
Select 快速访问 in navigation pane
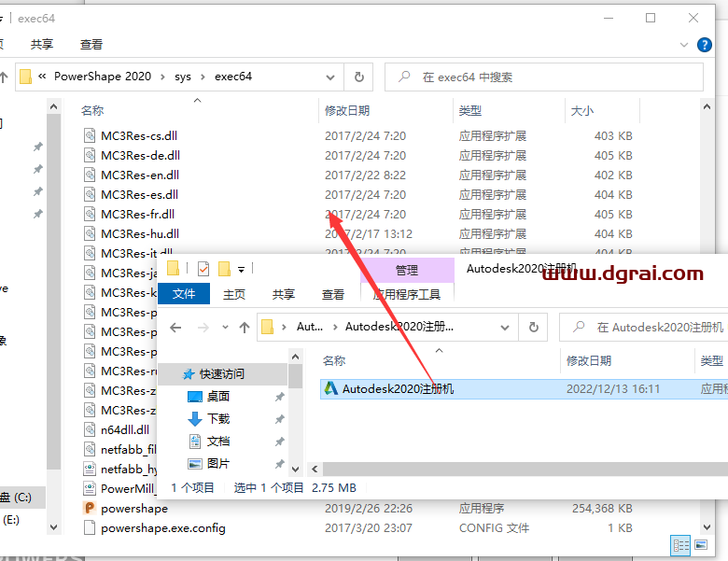click(x=221, y=374)
